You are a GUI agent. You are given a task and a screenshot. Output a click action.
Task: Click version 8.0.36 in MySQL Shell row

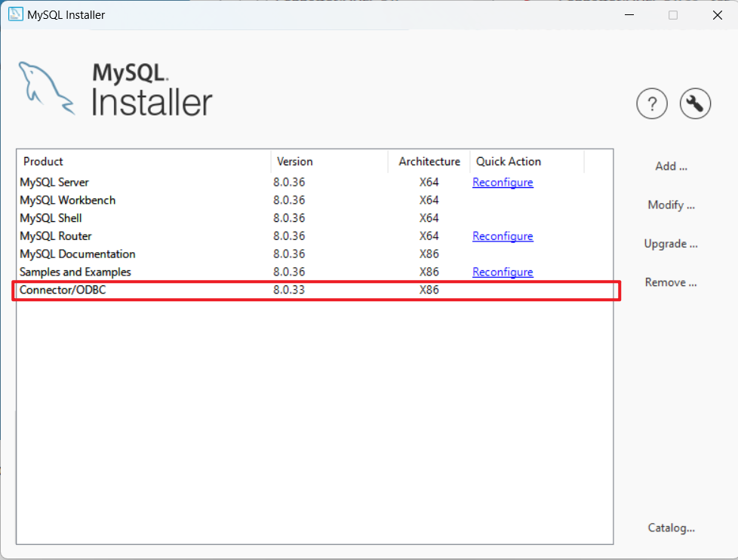coord(289,218)
